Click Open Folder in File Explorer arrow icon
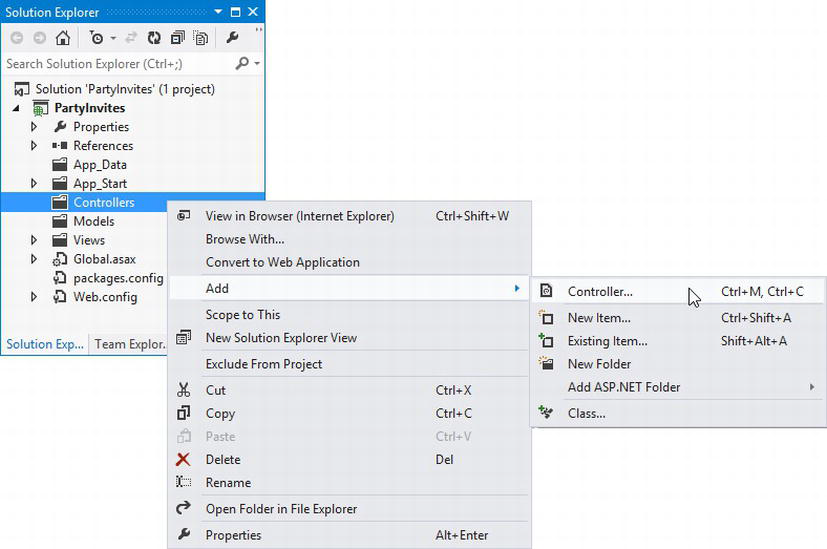Image resolution: width=827 pixels, height=549 pixels. coord(183,509)
